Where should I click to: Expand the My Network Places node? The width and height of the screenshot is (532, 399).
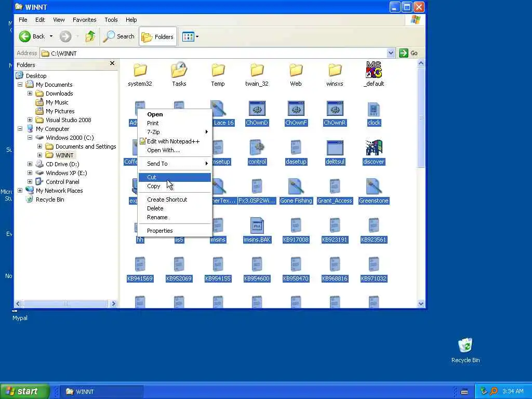pos(20,190)
